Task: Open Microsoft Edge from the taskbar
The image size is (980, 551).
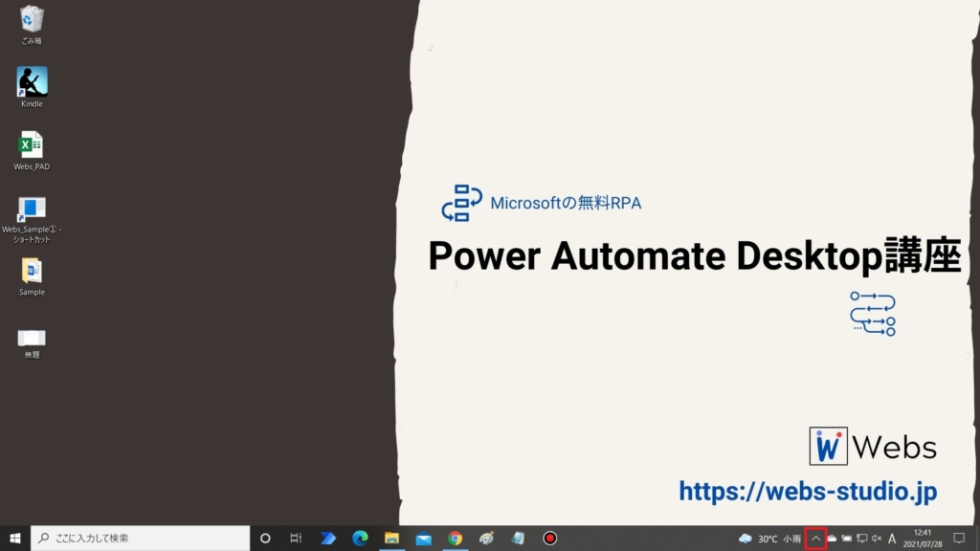Action: (360, 538)
